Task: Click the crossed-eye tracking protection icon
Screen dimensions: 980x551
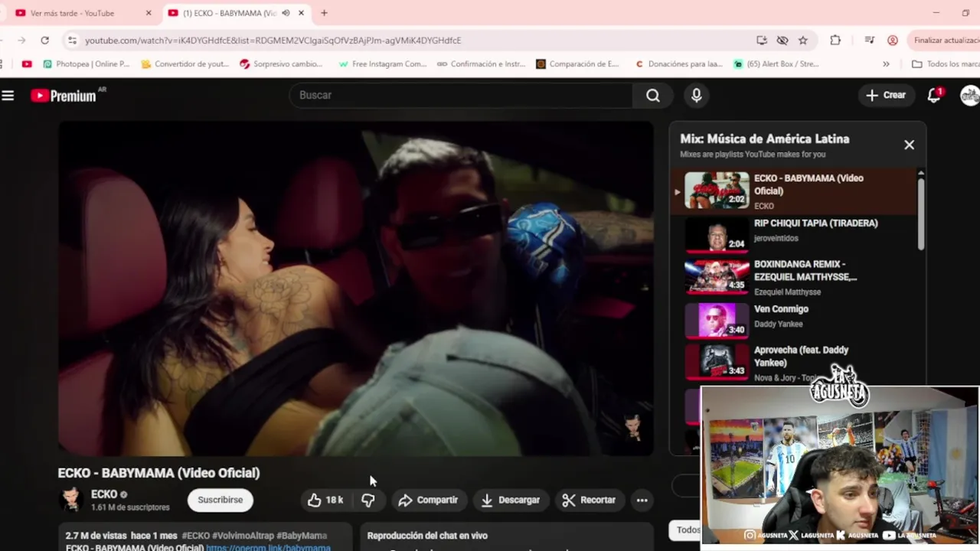Action: coord(782,41)
